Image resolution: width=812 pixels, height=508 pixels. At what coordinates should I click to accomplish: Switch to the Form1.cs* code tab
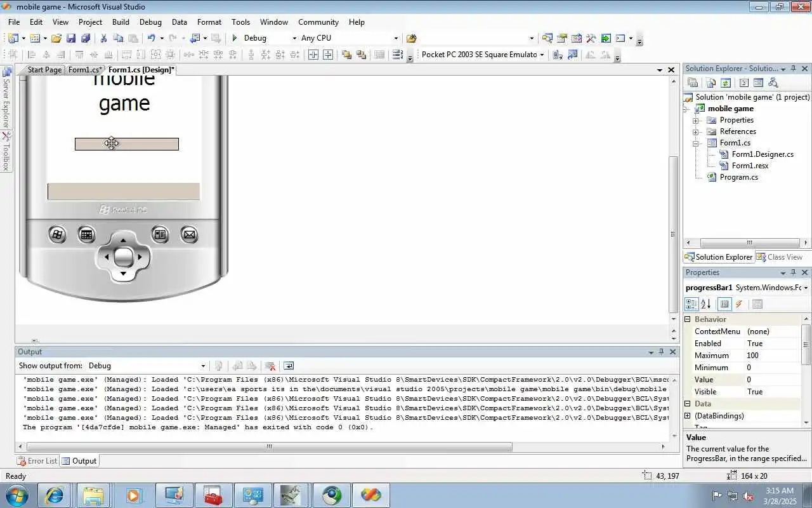(85, 70)
